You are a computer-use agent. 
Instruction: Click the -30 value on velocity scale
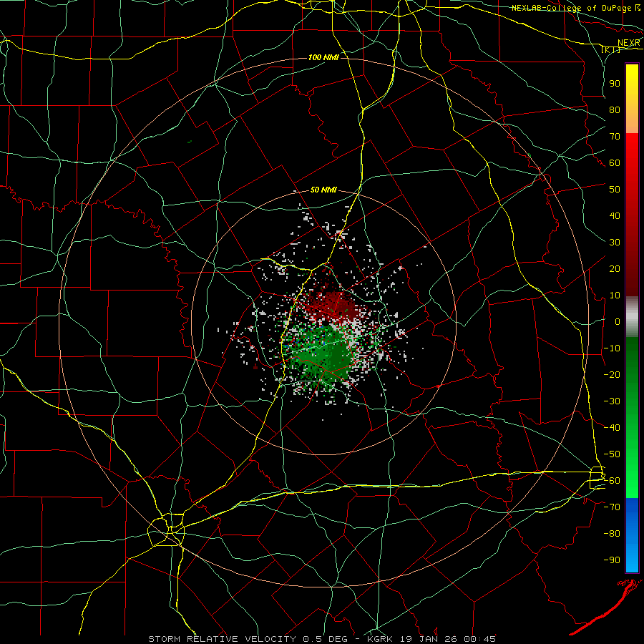[x=612, y=401]
